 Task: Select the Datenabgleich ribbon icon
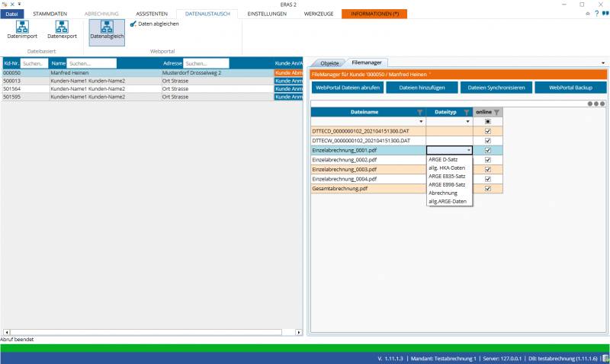coord(107,32)
